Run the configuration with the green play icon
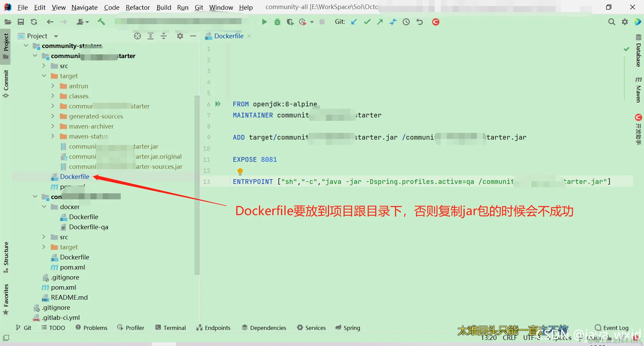 point(264,22)
